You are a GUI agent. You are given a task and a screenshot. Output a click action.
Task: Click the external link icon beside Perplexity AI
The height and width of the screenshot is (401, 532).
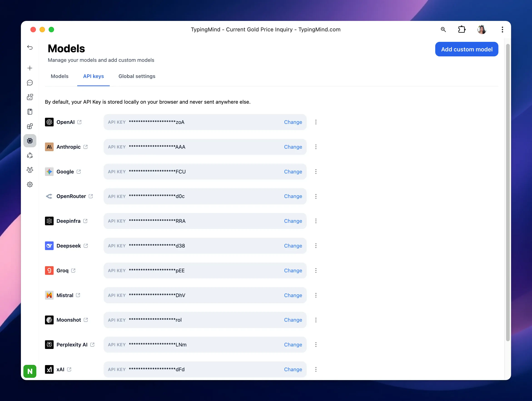tap(92, 345)
